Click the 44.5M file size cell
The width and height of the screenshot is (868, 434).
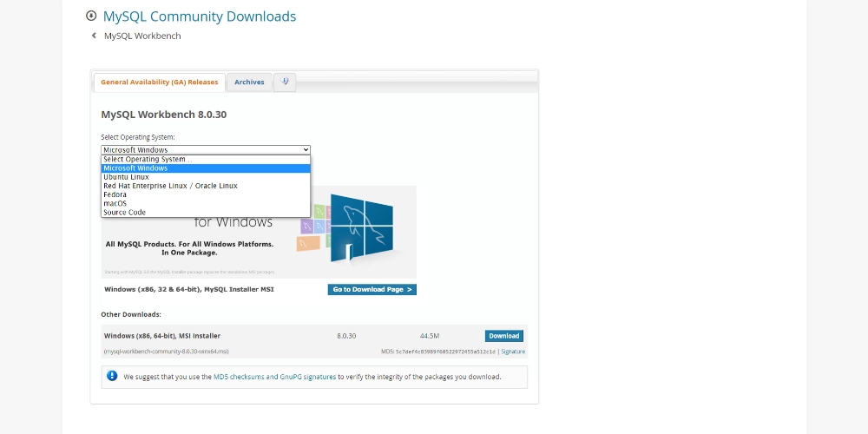tap(430, 336)
